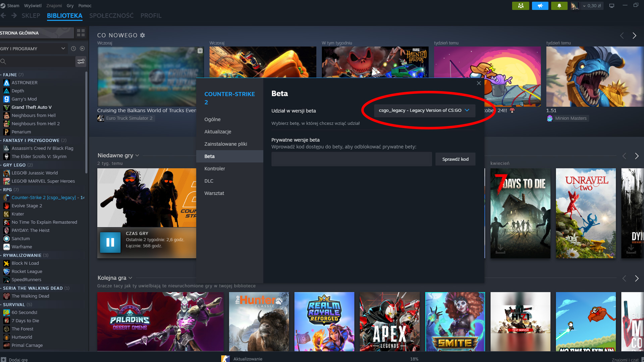This screenshot has width=644, height=362.
Task: Select ASTRONEER in the library list
Action: 24,82
